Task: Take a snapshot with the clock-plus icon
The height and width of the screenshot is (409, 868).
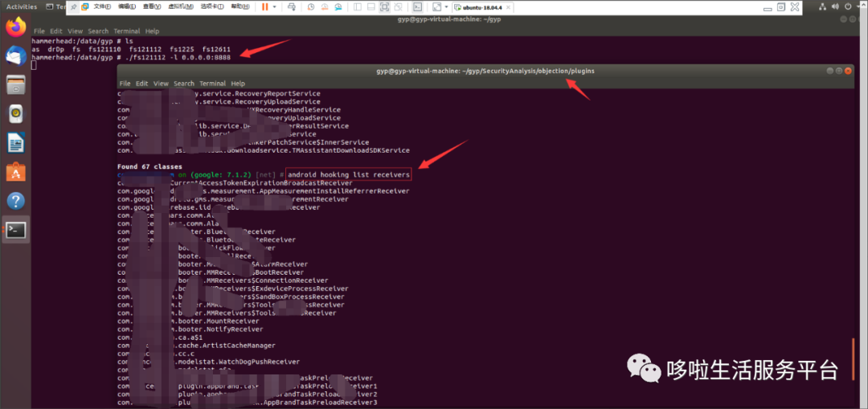Action: [x=311, y=6]
